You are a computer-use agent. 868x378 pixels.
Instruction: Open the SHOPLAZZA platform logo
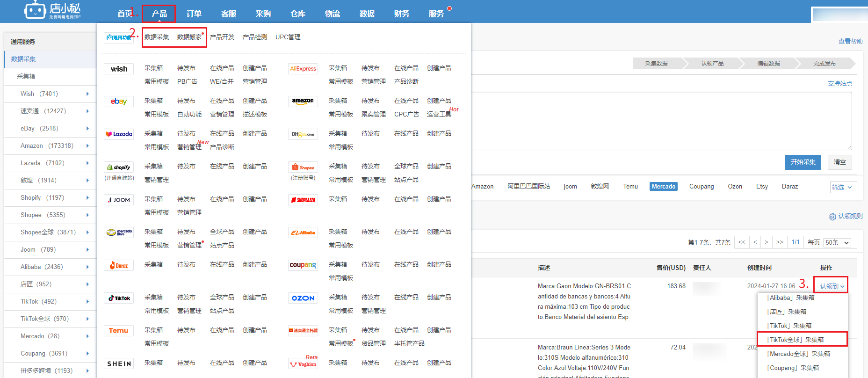[303, 200]
